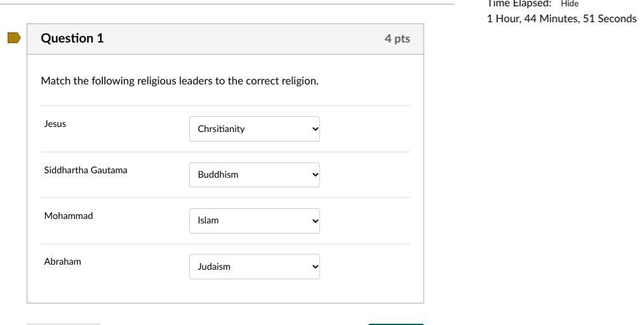
Task: Open the Jesus religion dropdown
Action: 254,129
